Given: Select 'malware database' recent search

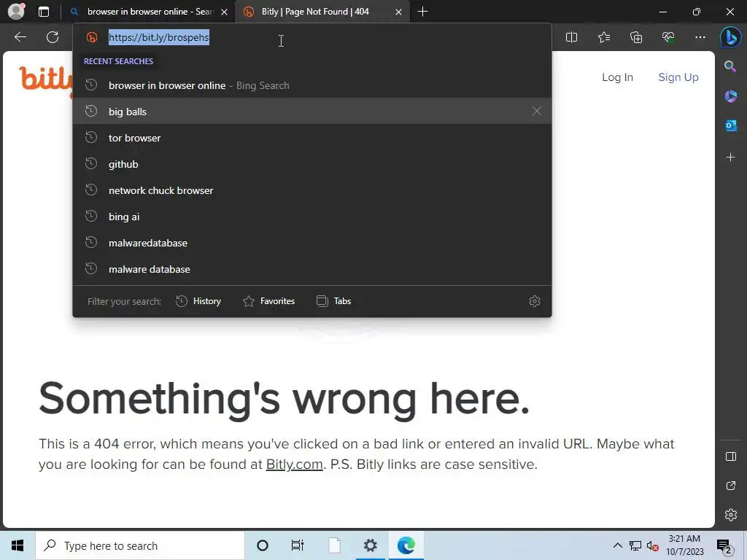Looking at the screenshot, I should 312,269.
